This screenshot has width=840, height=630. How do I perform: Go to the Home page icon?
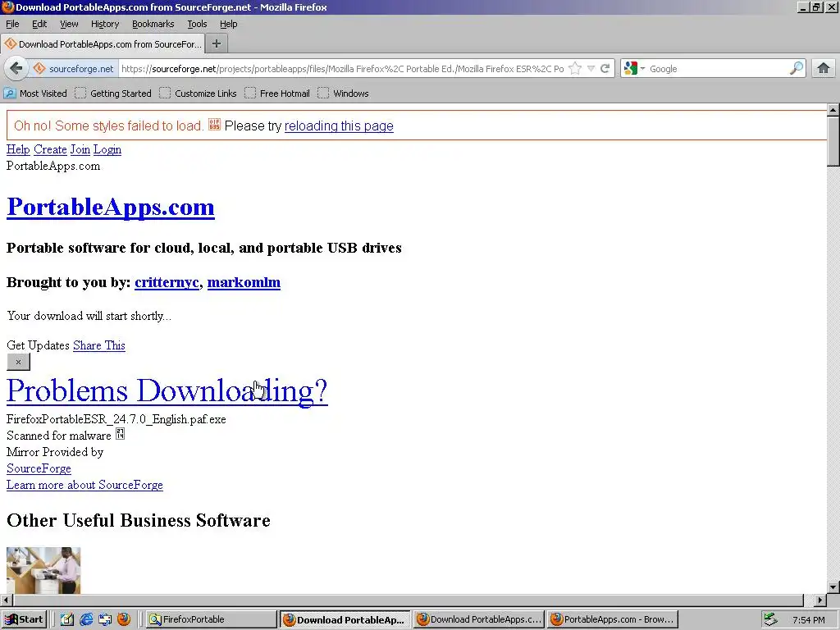(x=824, y=69)
